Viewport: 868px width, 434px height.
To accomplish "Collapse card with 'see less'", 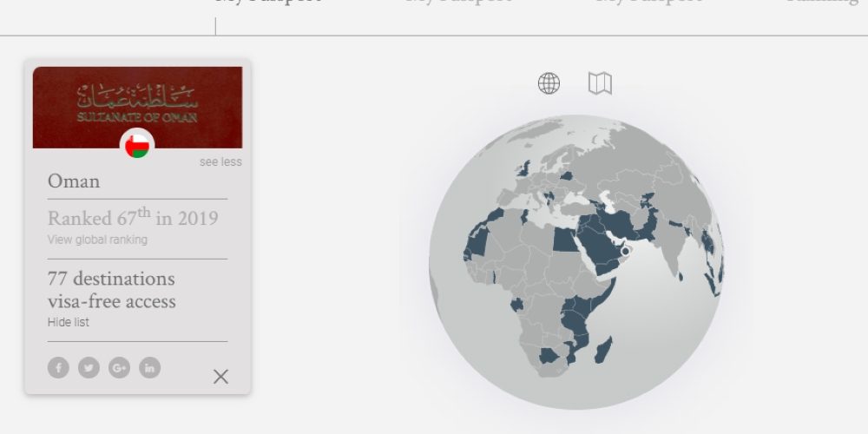I will tap(220, 161).
